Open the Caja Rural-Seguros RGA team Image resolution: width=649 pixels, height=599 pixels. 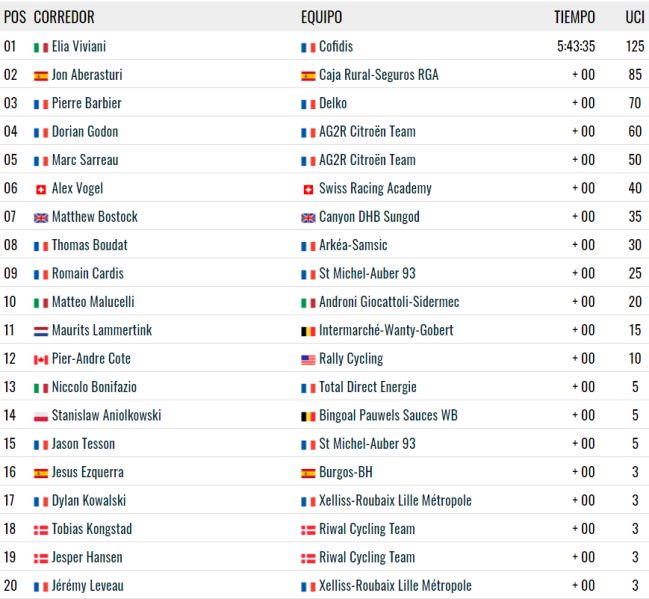pyautogui.click(x=379, y=75)
